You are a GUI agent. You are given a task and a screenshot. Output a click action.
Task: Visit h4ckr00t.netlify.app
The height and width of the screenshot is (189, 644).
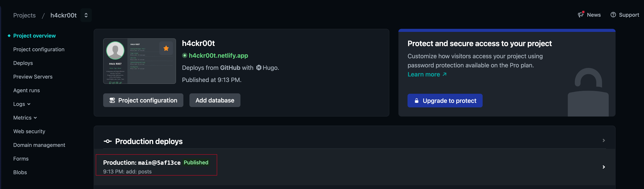(x=218, y=55)
